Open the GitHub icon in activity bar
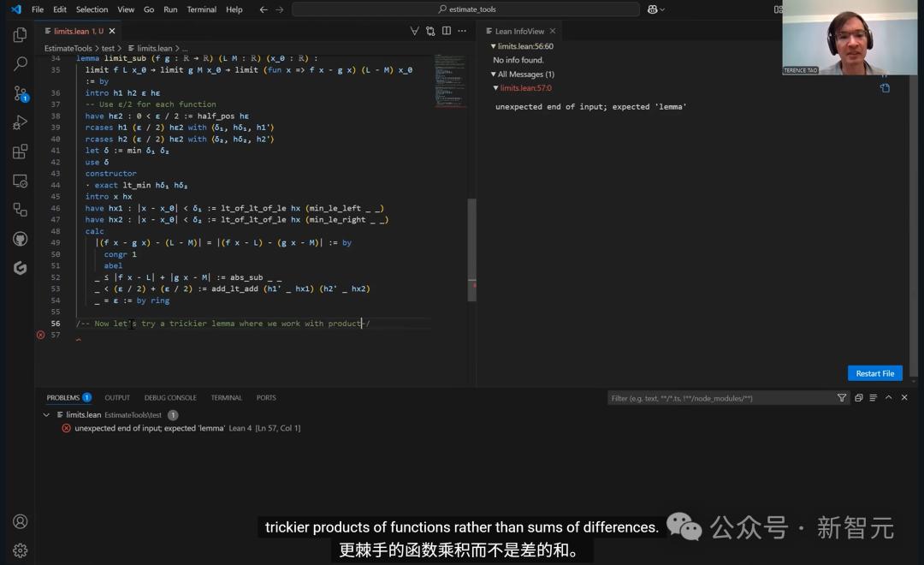This screenshot has height=565, width=924. click(20, 239)
